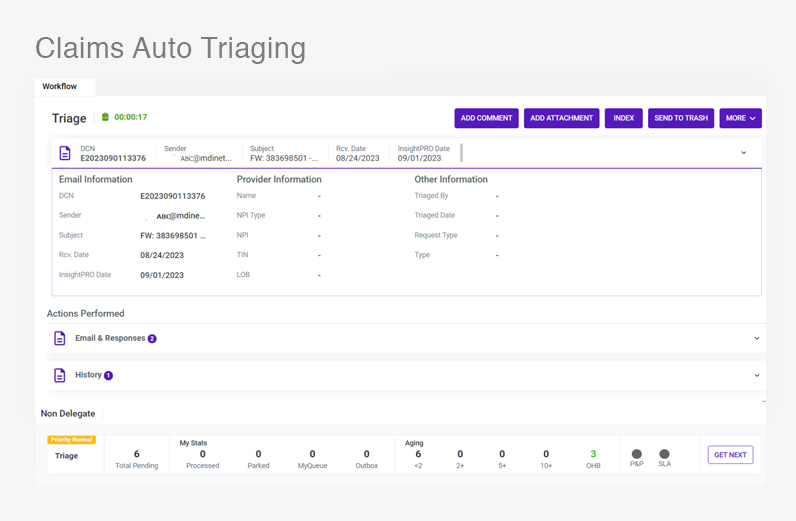Click the document icon beside DCN header
796x521 pixels.
click(65, 153)
